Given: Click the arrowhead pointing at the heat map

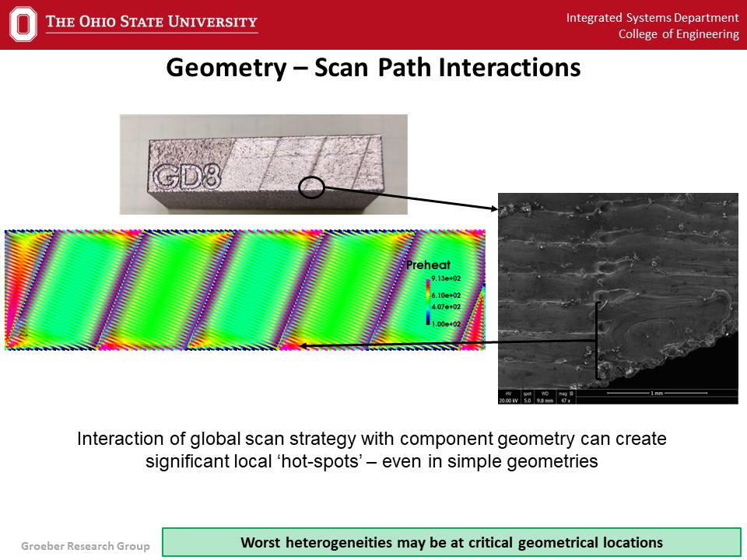Looking at the screenshot, I should (x=306, y=345).
